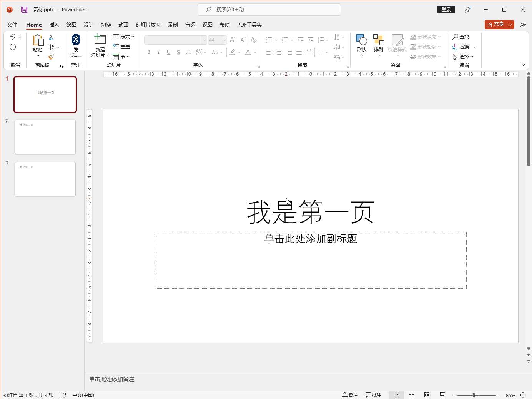Click the Cut scissors icon
Screen dimensions: 532x399
point(51,37)
